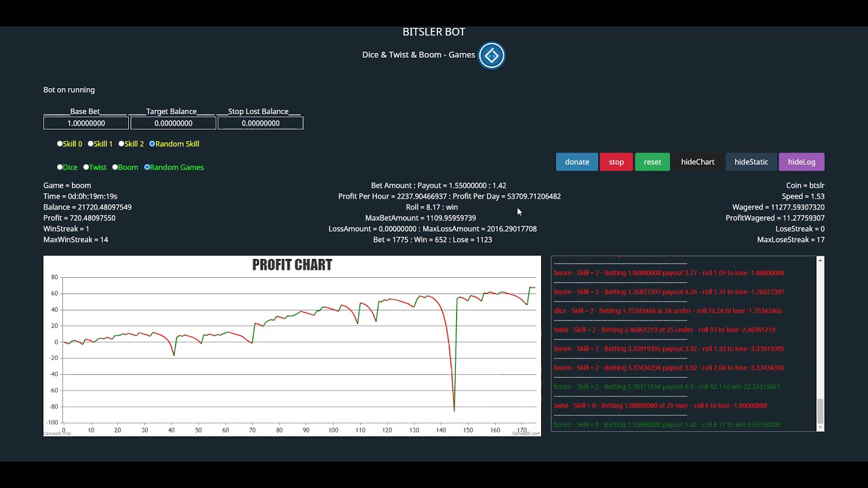Select the Twist game radio button
The width and height of the screenshot is (868, 488).
point(86,167)
